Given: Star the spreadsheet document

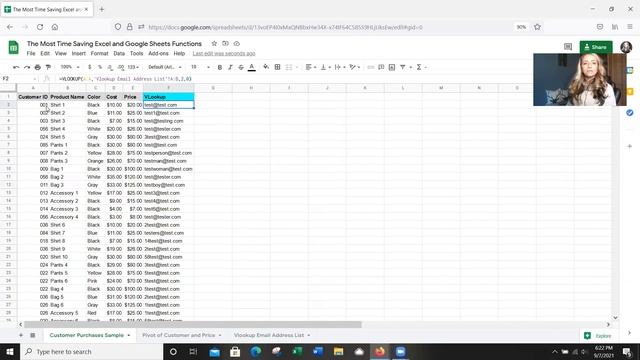Looking at the screenshot, I should click(214, 43).
